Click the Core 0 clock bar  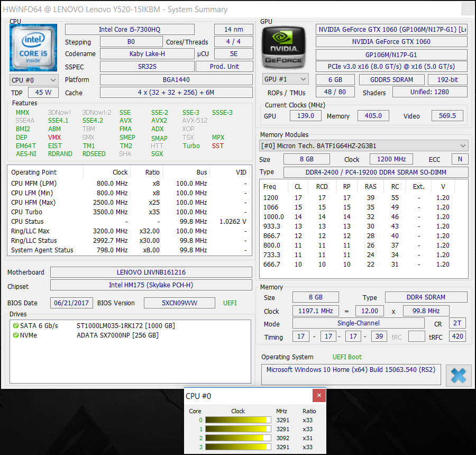coord(238,420)
